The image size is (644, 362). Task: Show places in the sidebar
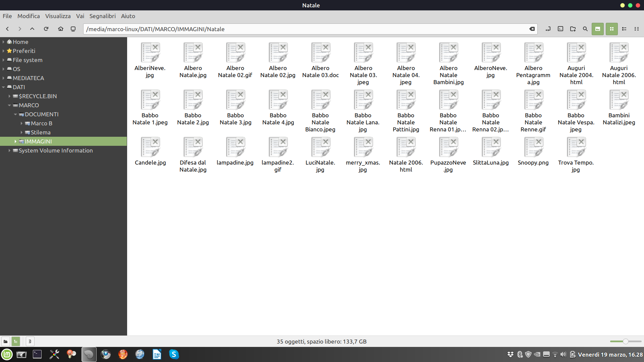coord(5,342)
